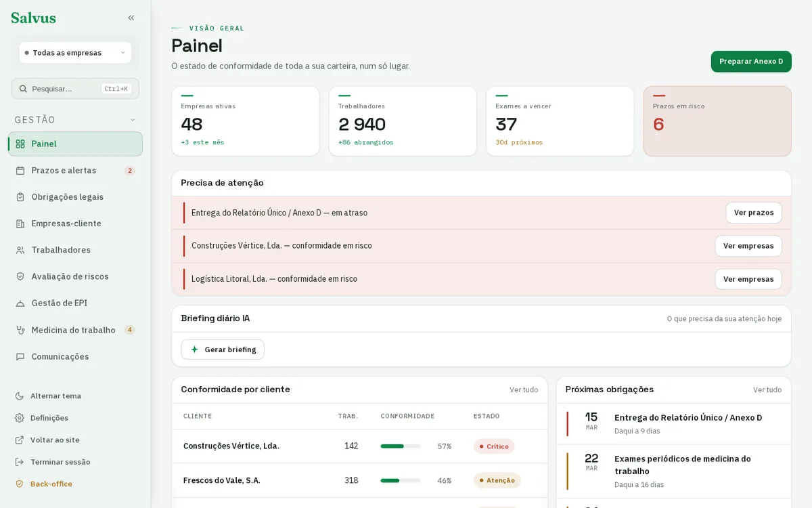Screen dimensions: 812x508
Task: Click the Exames a vencer 37 card
Action: click(x=560, y=121)
